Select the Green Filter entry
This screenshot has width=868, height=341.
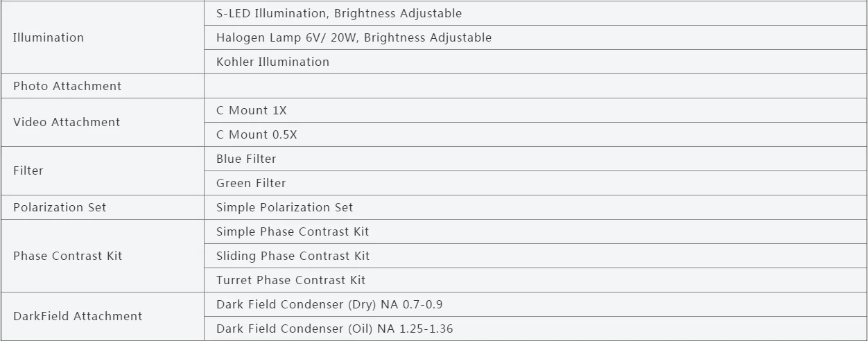click(x=251, y=183)
